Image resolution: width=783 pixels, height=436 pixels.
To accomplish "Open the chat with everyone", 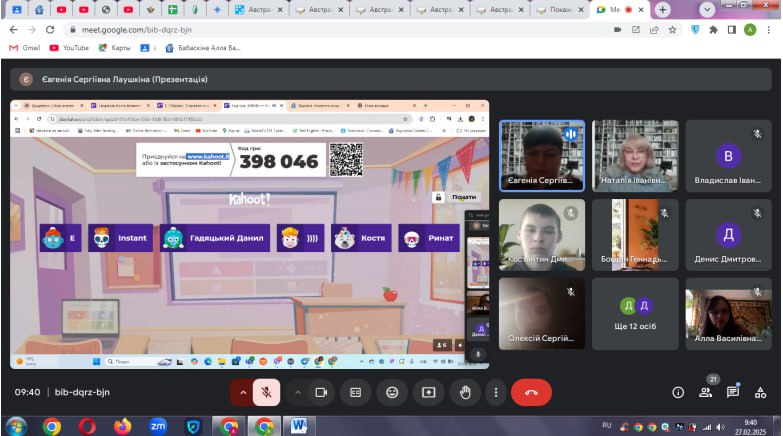I will click(733, 393).
